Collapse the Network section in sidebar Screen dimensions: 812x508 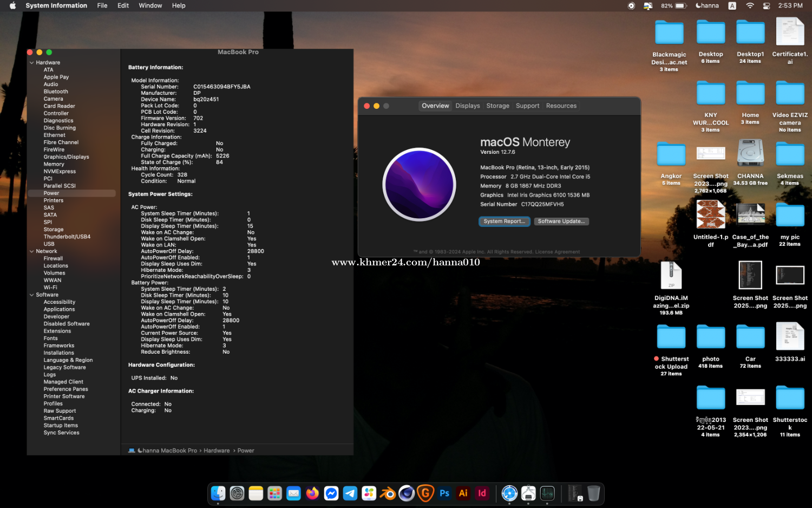pos(31,251)
